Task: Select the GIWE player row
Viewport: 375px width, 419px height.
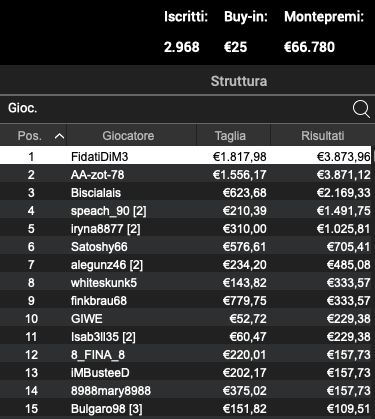Action: tap(185, 319)
